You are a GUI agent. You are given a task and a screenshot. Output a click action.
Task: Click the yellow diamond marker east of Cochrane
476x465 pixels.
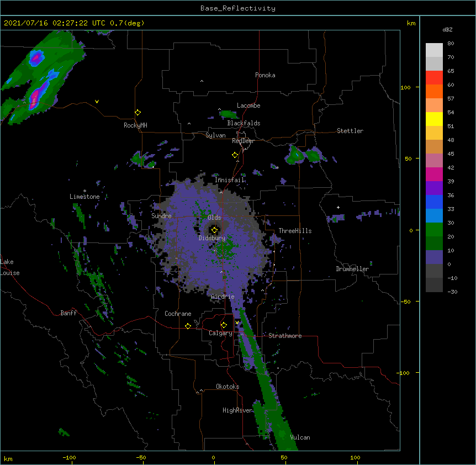tap(188, 326)
